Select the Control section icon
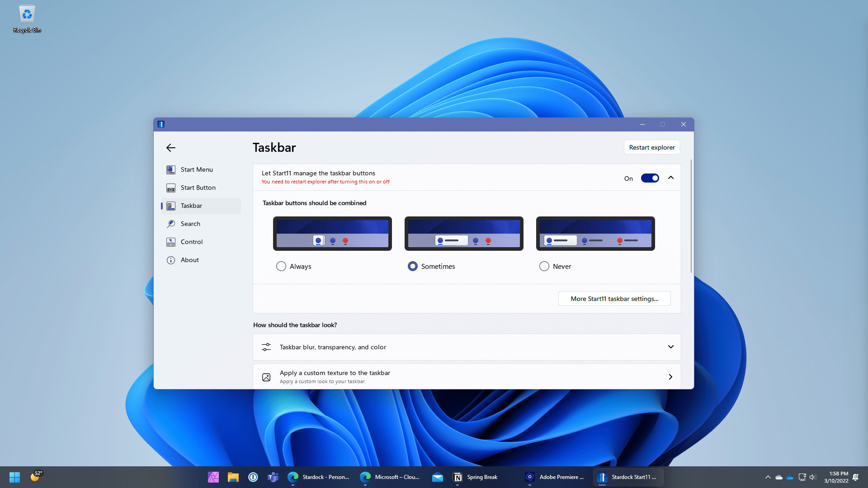 (171, 242)
